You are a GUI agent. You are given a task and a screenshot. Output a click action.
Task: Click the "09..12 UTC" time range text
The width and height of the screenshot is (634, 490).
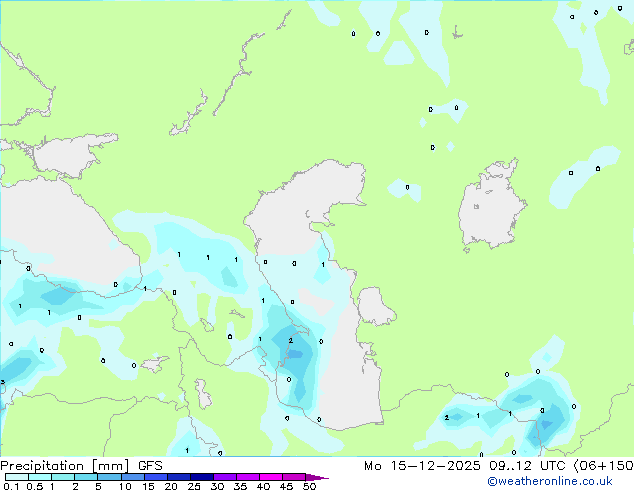pos(526,466)
